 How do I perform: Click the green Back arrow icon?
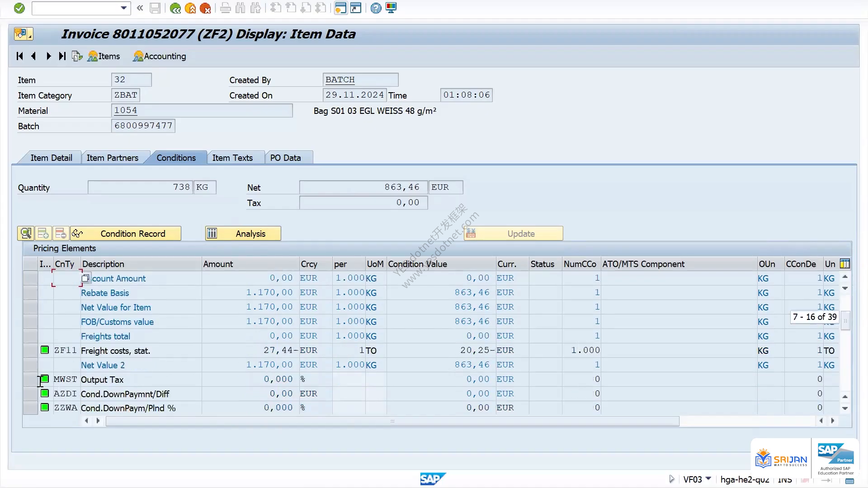[x=175, y=8]
